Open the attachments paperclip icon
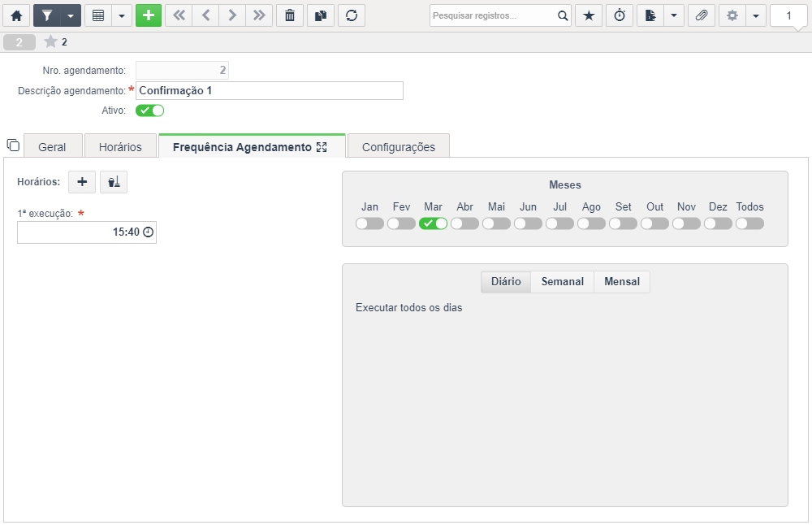The image size is (812, 525). [702, 15]
